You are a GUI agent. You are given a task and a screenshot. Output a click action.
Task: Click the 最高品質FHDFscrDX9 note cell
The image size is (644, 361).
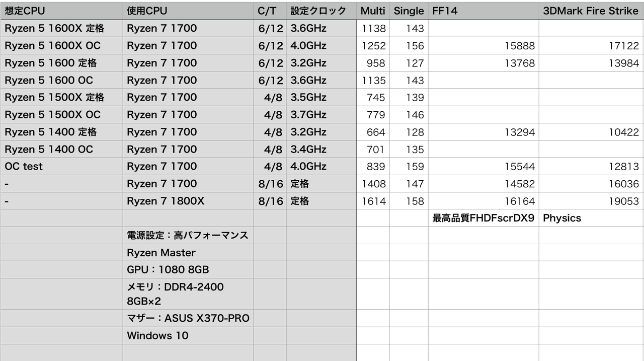pyautogui.click(x=484, y=218)
